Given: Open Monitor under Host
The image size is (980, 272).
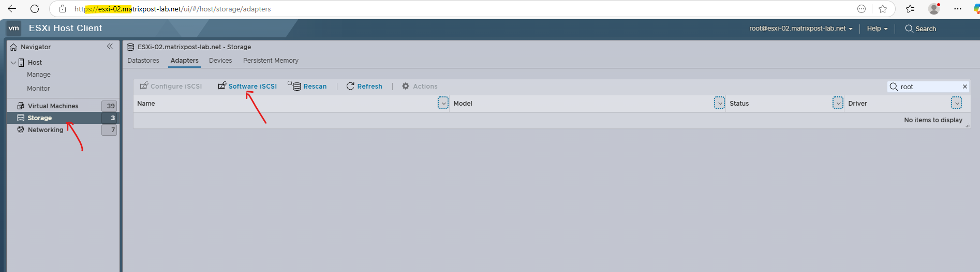Looking at the screenshot, I should (x=38, y=89).
